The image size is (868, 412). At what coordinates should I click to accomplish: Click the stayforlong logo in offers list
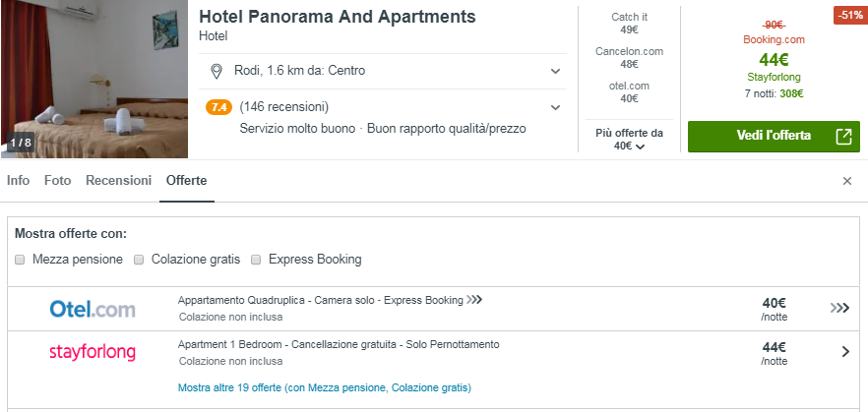(93, 352)
